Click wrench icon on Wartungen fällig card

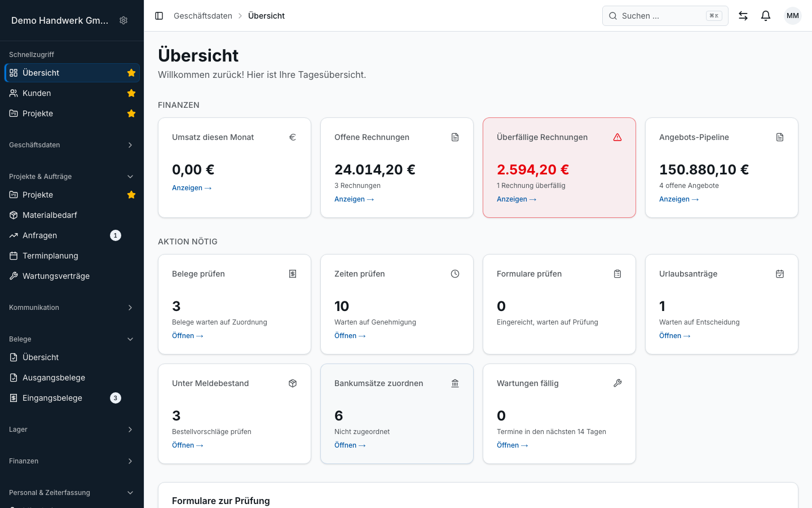coord(617,383)
